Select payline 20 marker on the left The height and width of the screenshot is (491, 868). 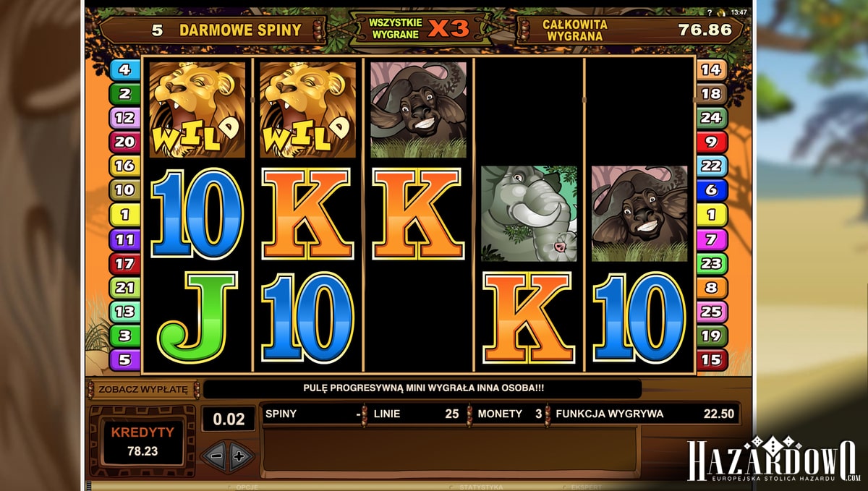[x=124, y=142]
